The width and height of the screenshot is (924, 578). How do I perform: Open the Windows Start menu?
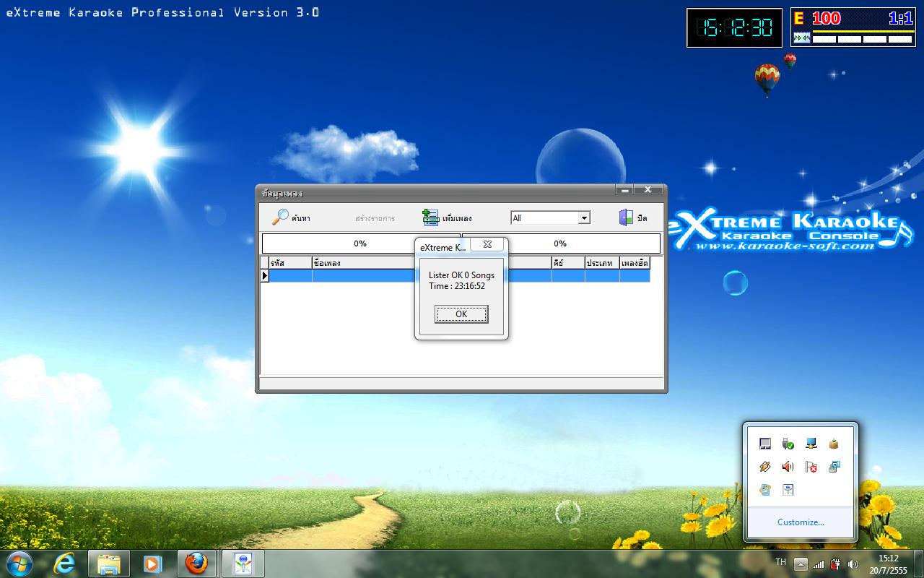19,563
